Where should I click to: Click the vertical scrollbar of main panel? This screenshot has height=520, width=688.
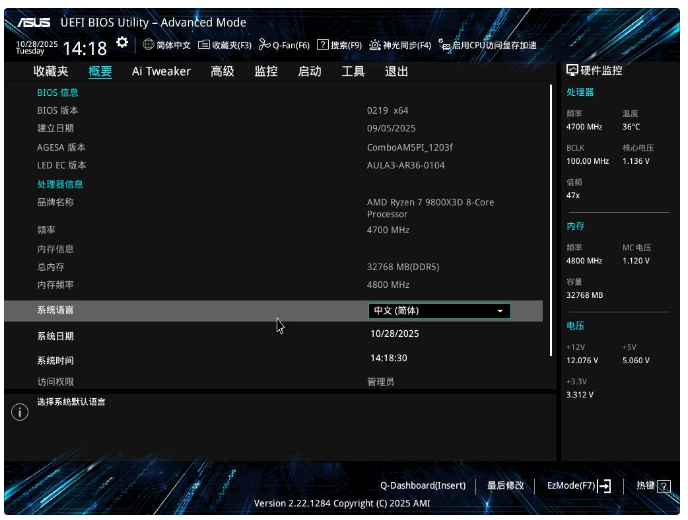[x=551, y=220]
